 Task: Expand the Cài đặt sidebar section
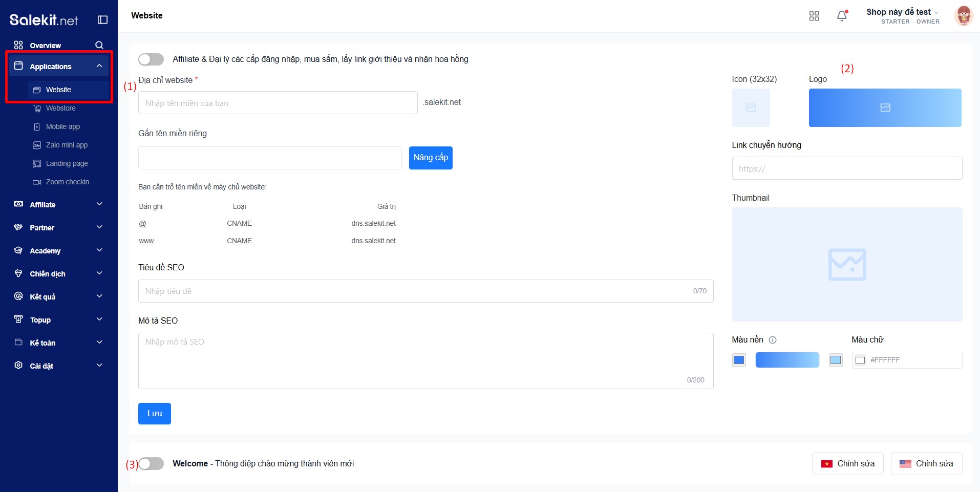[x=99, y=366]
